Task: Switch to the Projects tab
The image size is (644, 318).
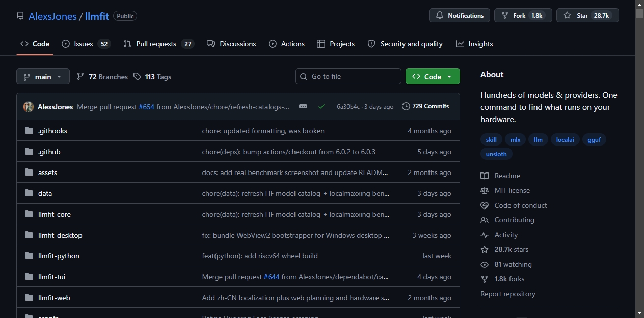Action: click(336, 44)
